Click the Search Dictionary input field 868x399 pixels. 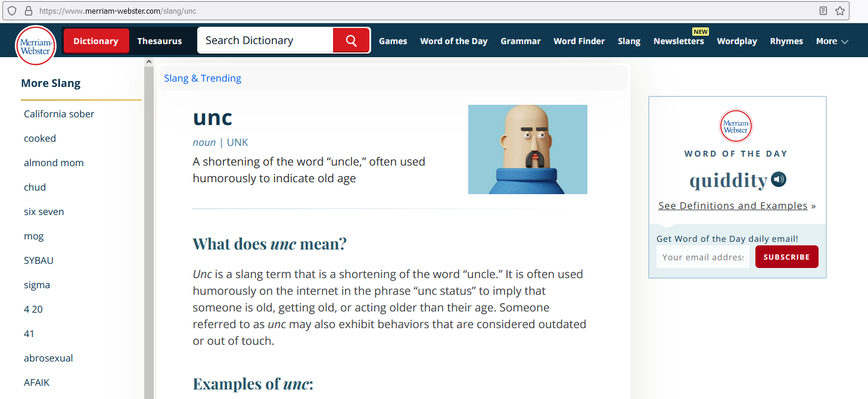pos(266,40)
